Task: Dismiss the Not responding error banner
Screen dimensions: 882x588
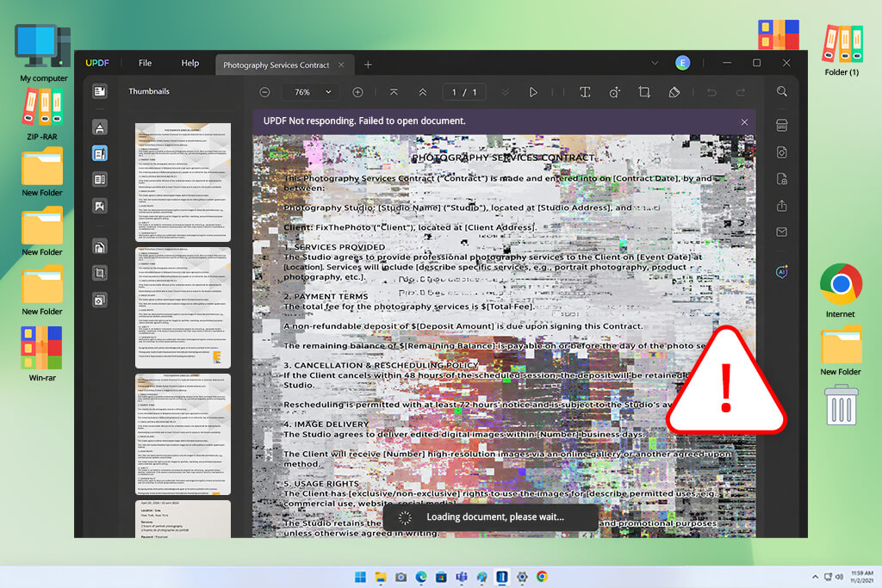Action: 744,122
